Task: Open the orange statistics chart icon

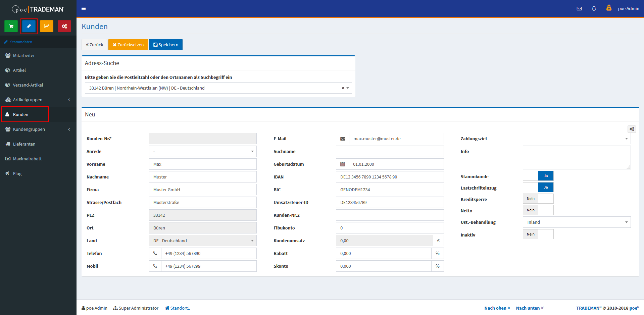Action: (47, 26)
